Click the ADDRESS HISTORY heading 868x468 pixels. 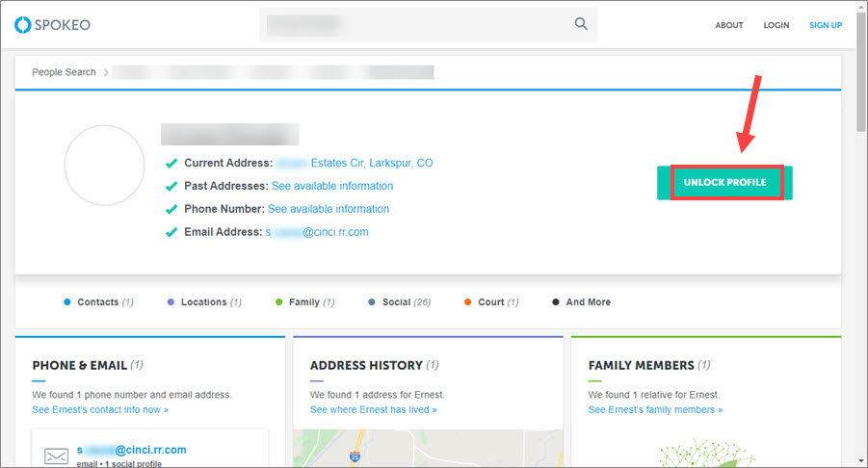[366, 366]
